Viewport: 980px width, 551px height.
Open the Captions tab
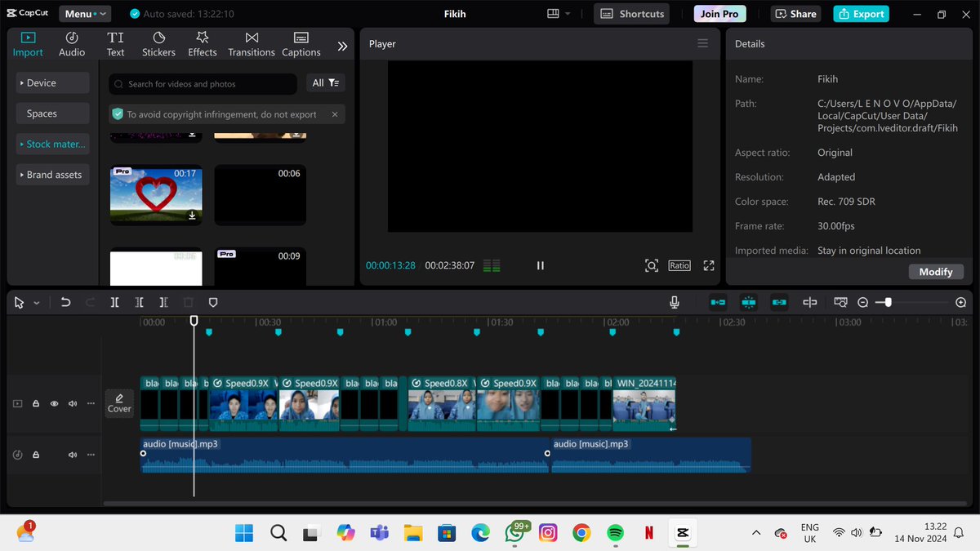tap(301, 44)
